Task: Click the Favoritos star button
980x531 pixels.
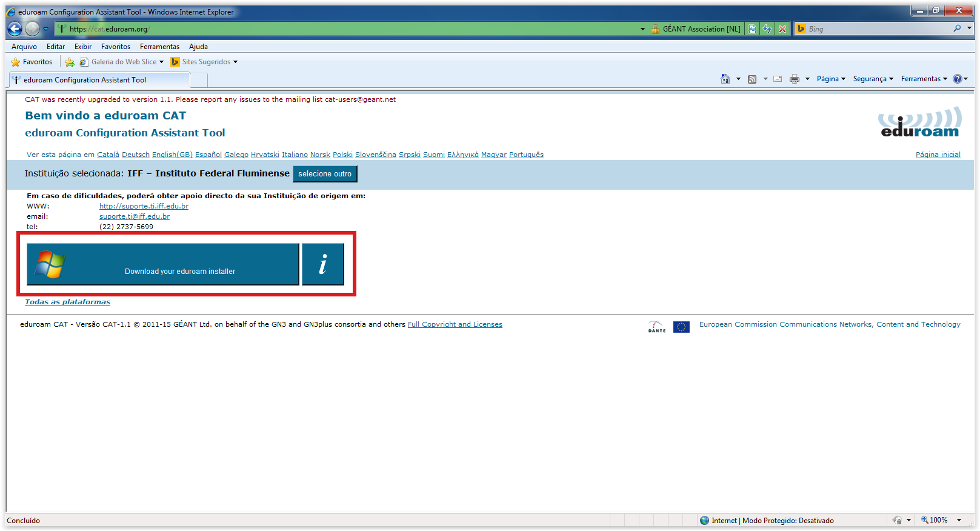Action: coord(32,62)
